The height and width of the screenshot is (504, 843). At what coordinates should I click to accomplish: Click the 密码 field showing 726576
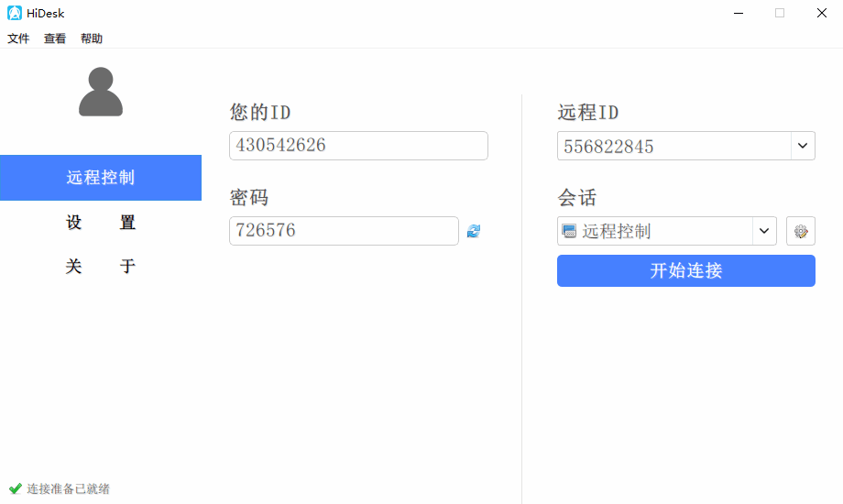[x=344, y=231]
